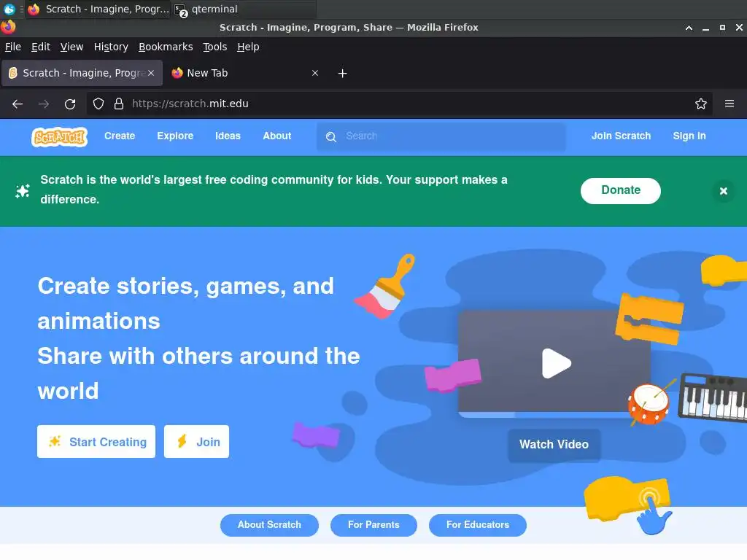Click Create in the Scratch navigation
Screen dimensions: 747x560
(120, 136)
